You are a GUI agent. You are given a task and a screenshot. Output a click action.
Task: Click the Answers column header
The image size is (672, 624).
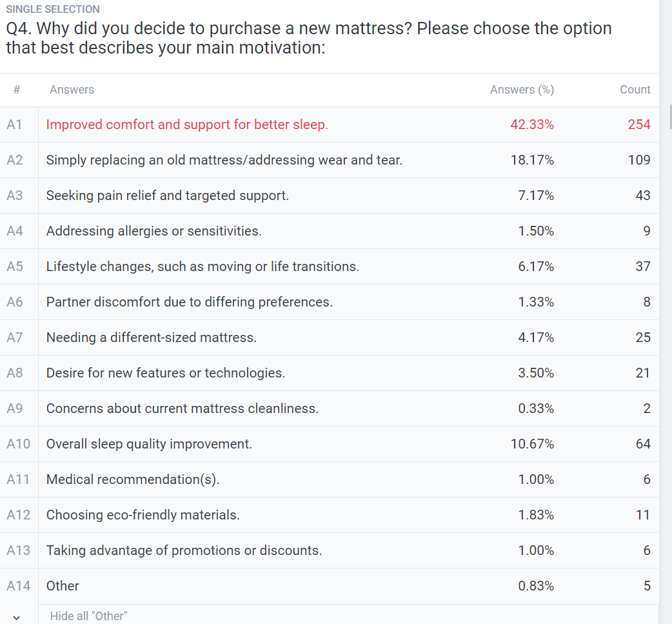(72, 90)
